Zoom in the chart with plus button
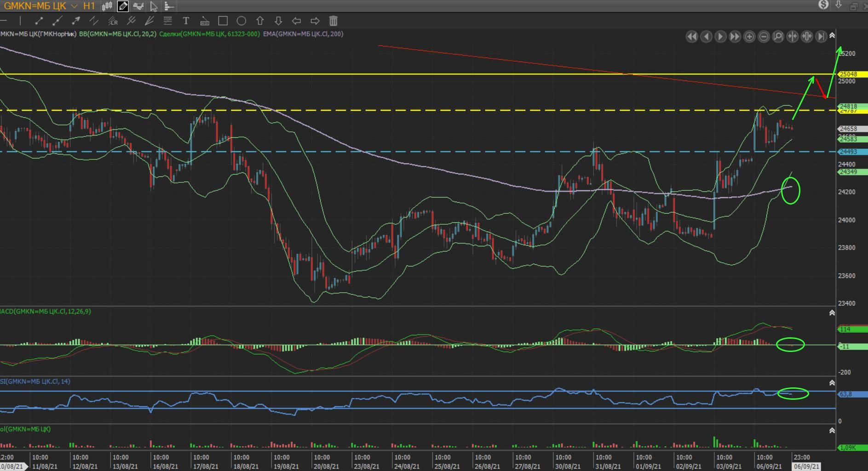 749,37
